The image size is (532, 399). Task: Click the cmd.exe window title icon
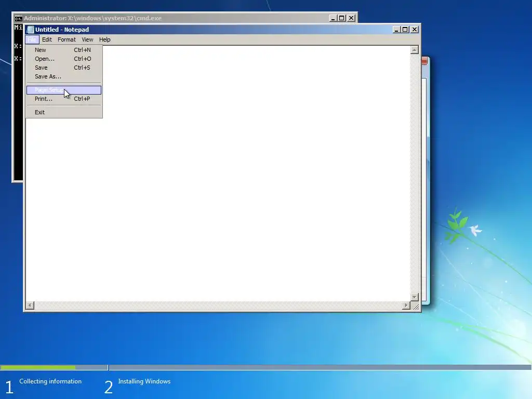point(18,18)
